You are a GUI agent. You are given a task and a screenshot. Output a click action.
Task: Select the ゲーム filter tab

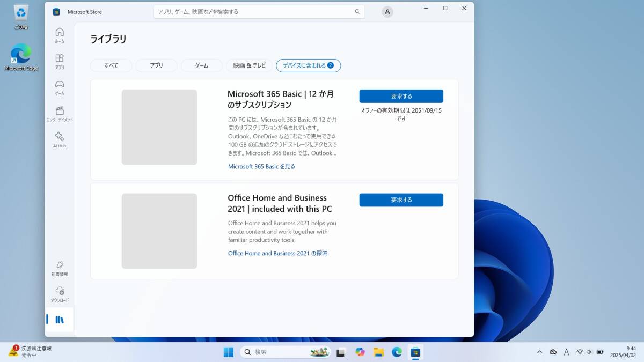click(x=202, y=65)
